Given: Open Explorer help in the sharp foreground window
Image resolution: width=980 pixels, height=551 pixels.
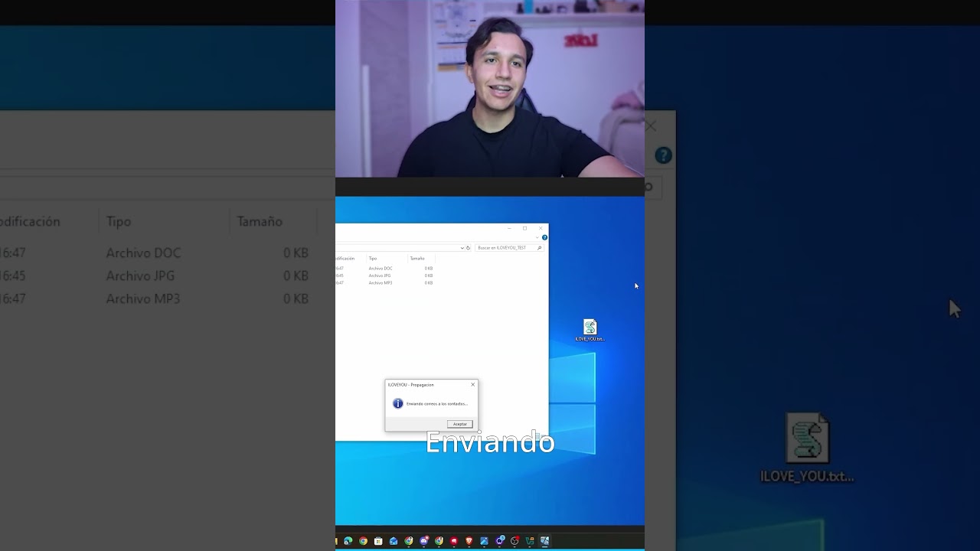Looking at the screenshot, I should (x=544, y=237).
